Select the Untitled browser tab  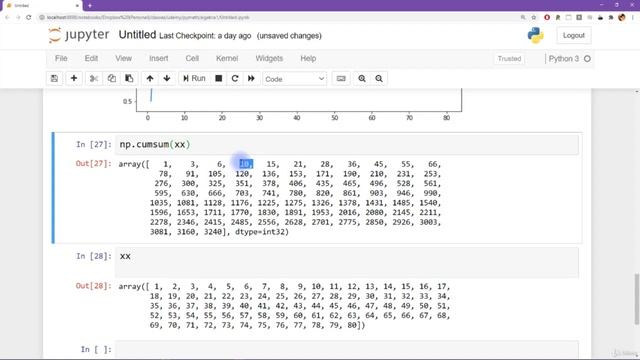pos(42,6)
